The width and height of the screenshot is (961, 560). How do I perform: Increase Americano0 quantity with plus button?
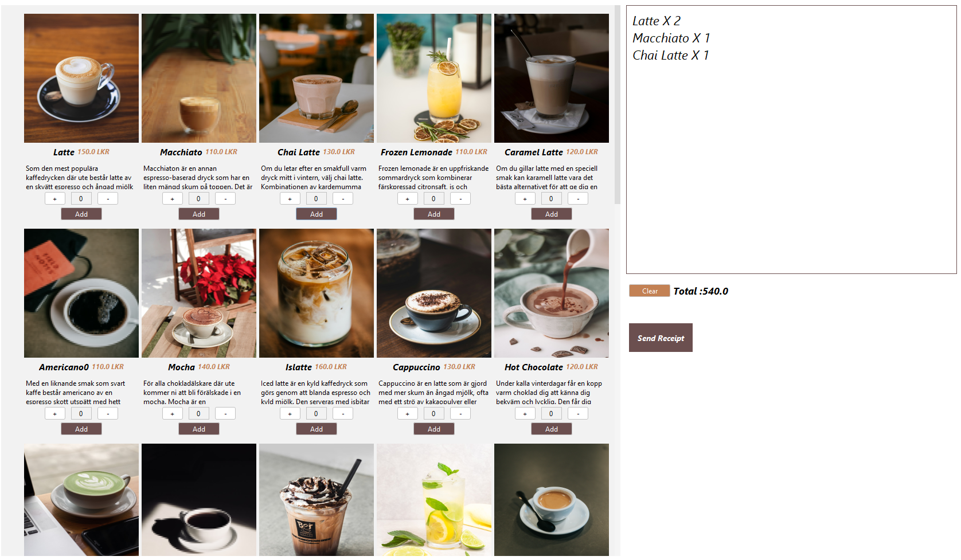point(55,414)
